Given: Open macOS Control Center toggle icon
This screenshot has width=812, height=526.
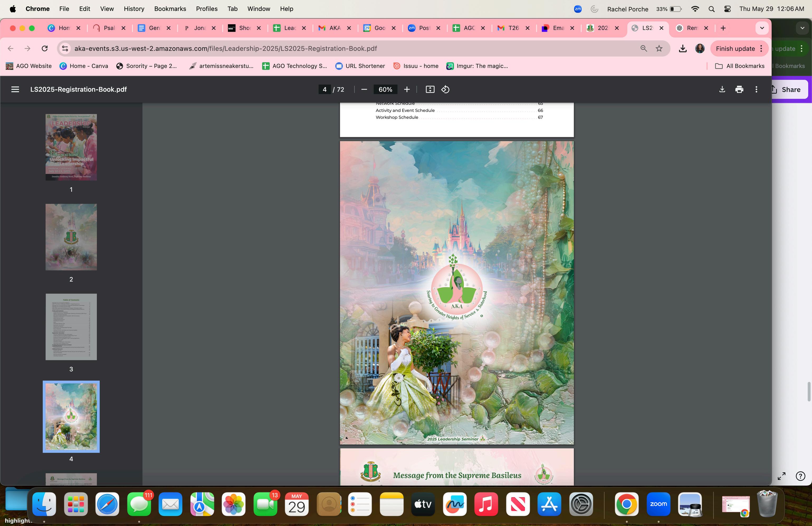Looking at the screenshot, I should click(x=727, y=9).
